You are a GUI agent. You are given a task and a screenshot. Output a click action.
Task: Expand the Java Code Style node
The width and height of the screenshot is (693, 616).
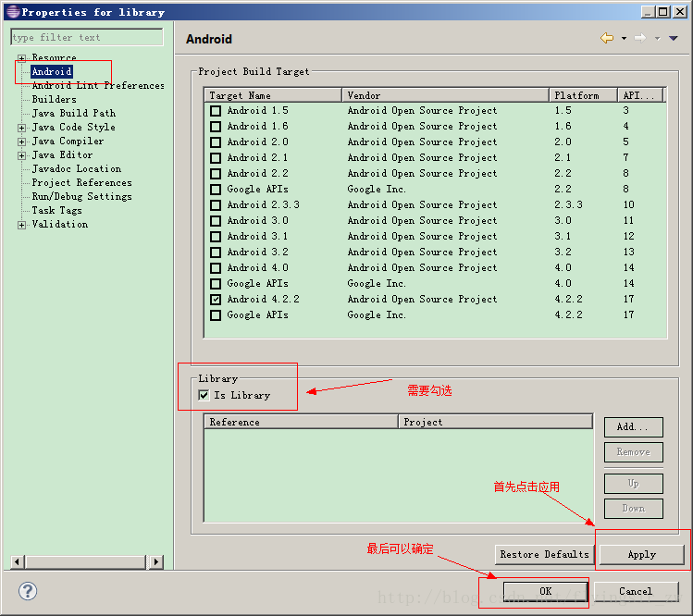(x=21, y=128)
